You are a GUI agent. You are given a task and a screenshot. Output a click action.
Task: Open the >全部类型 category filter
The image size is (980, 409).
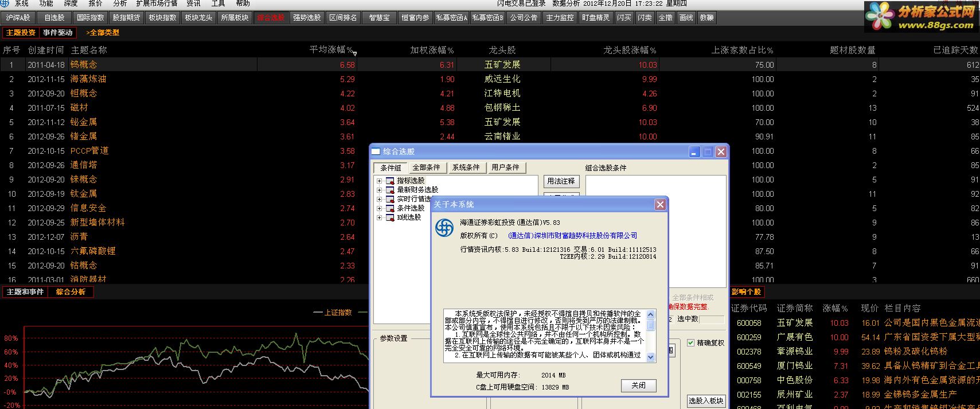tap(103, 33)
